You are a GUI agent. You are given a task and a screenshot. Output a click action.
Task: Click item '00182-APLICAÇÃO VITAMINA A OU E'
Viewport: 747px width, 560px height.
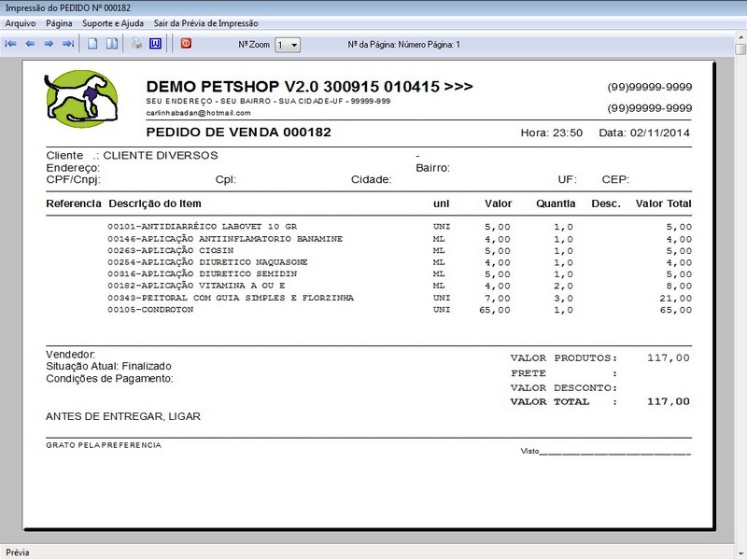196,286
